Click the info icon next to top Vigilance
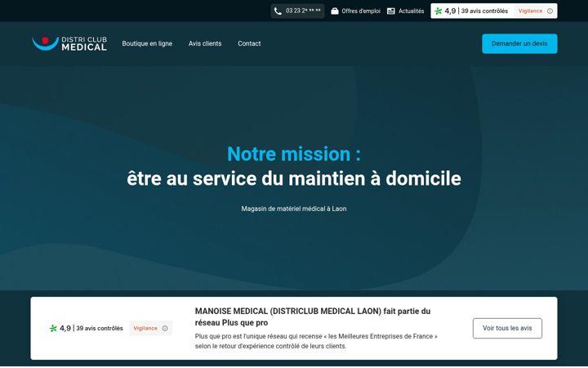The width and height of the screenshot is (588, 368). click(x=550, y=11)
